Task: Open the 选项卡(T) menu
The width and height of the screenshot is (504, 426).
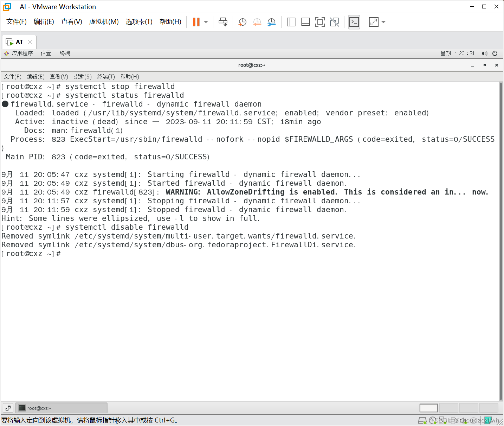Action: [x=139, y=21]
